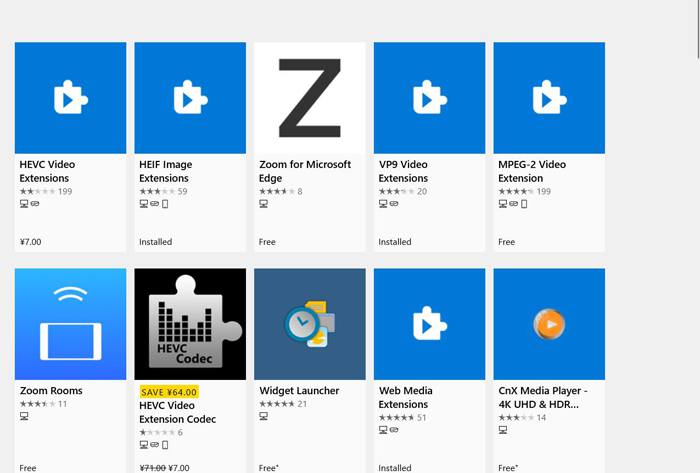Viewport: 700px width, 473px height.
Task: Click the mobile device icon under HEVC Video Extension Codec
Action: 165,445
